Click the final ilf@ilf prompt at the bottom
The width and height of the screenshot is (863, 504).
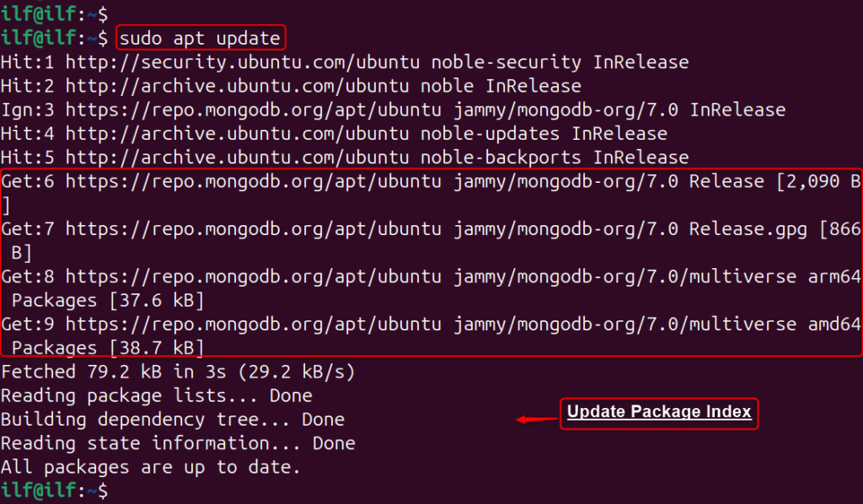pos(55,491)
